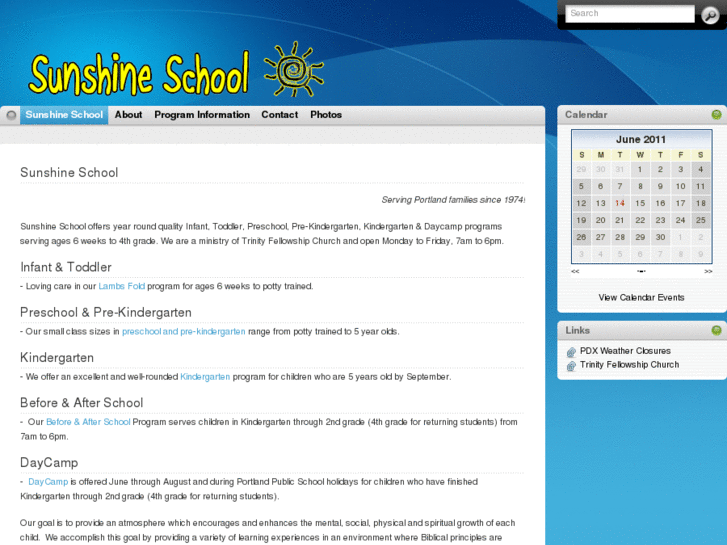Click the paperclip icon beside Trinity Fellowship Church
Screen dimensions: 727x545
(x=571, y=366)
